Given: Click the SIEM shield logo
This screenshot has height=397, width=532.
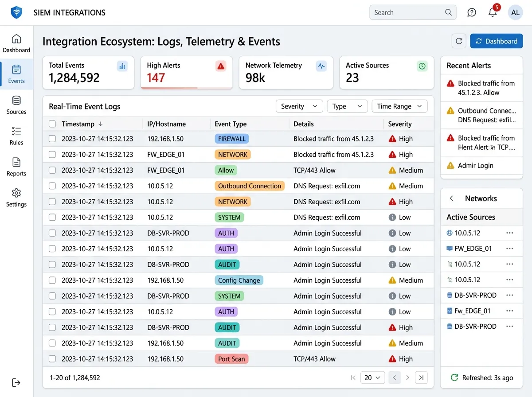Looking at the screenshot, I should coord(16,12).
